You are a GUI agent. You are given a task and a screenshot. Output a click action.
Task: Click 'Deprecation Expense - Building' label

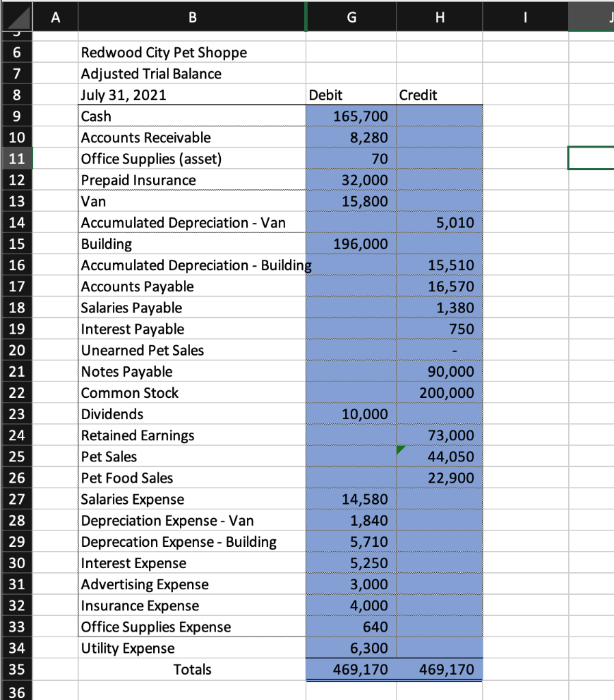(x=192, y=541)
